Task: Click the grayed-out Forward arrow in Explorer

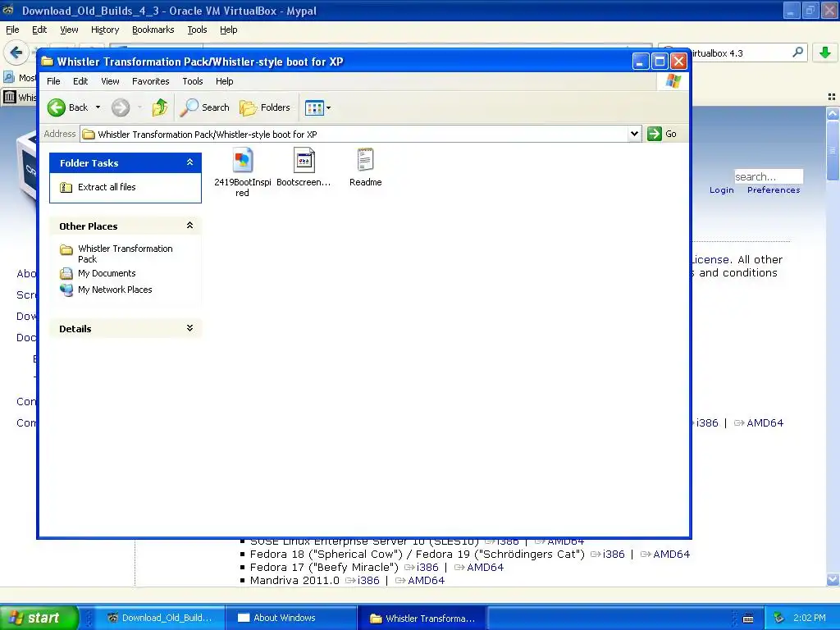Action: [121, 107]
